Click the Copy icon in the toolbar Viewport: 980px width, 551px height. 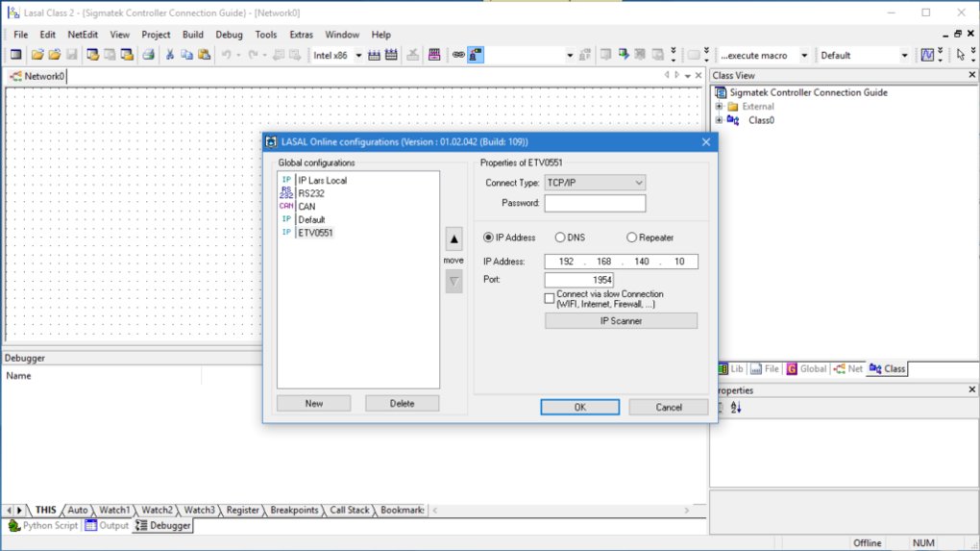tap(186, 55)
